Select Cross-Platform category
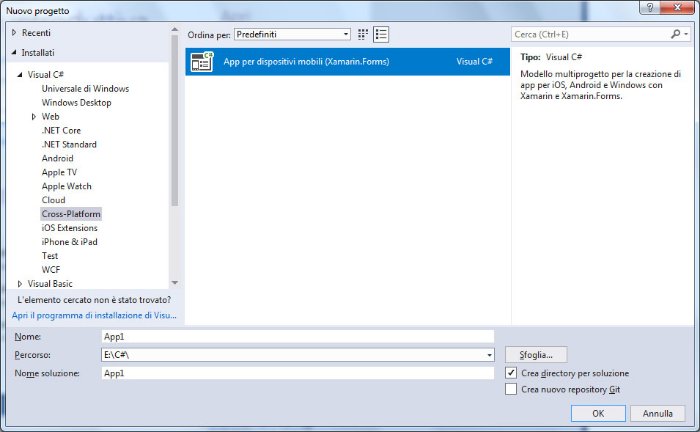Screen dimensions: 700x432 71,214
